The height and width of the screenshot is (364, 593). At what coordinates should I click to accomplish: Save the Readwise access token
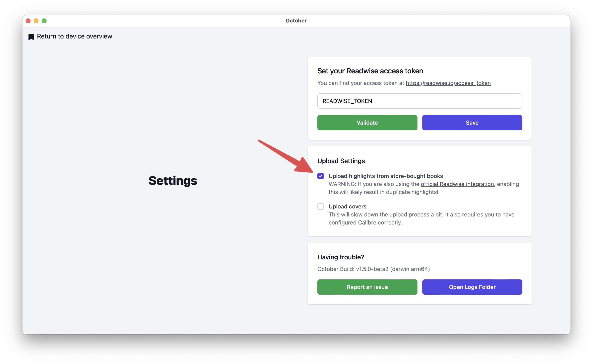pos(472,123)
